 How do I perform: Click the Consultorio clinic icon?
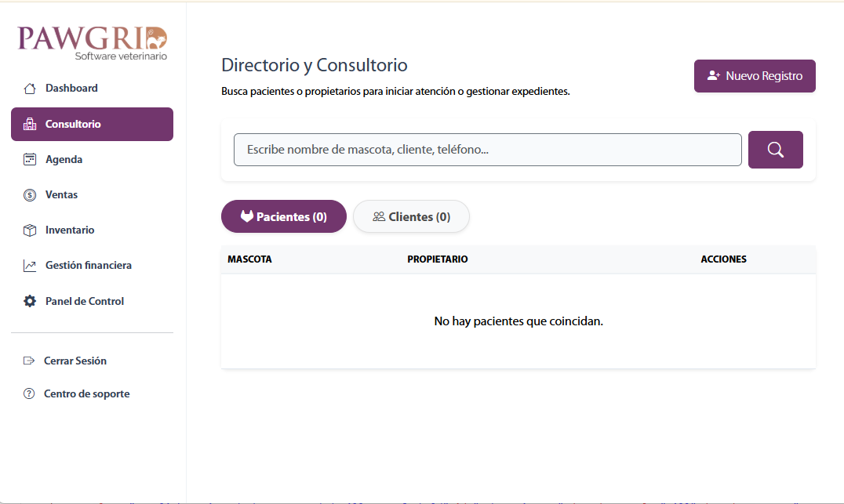point(30,124)
